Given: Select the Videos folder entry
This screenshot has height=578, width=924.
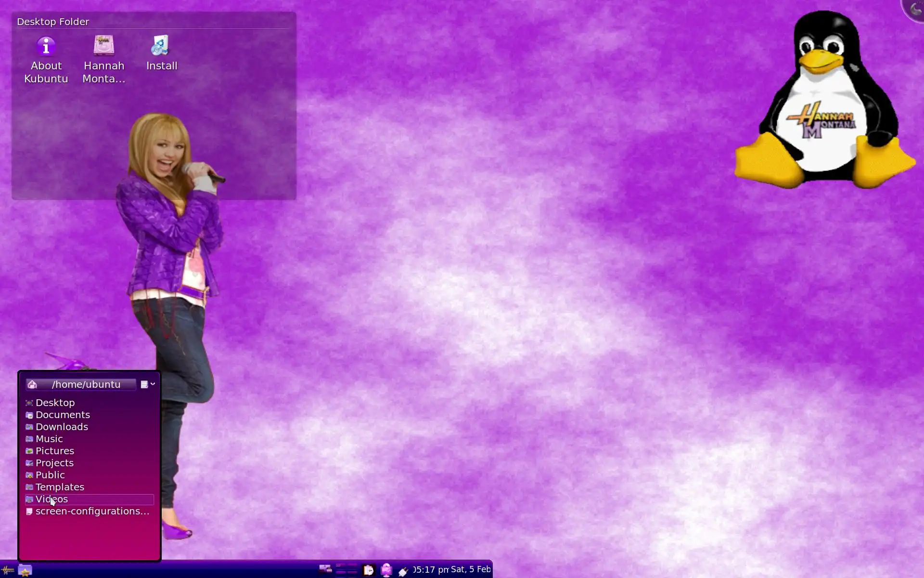Looking at the screenshot, I should click(51, 499).
